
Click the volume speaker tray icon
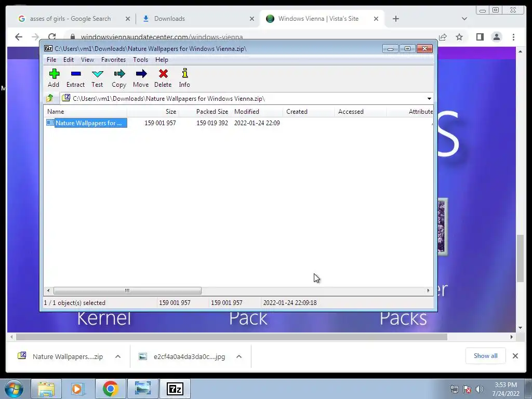(480, 389)
